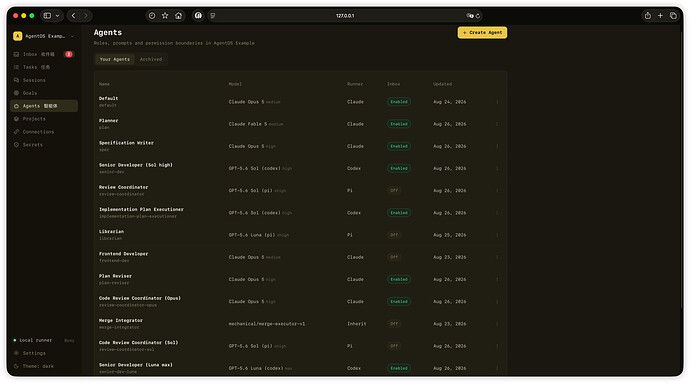Image resolution: width=690 pixels, height=383 pixels.
Task: Click the Theme dark moon icon
Action: coord(16,366)
